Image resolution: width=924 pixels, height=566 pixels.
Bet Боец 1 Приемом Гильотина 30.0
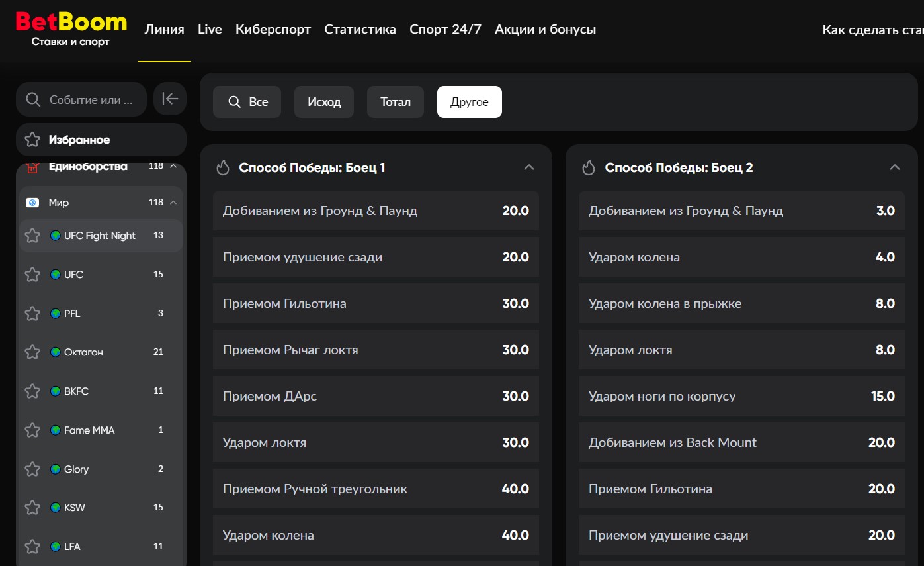[x=376, y=303]
